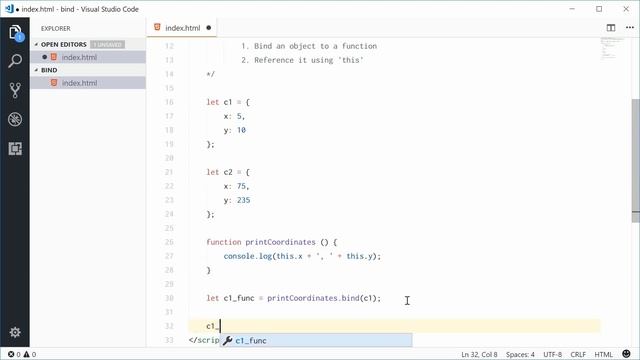Click the unsaved dot on index.html tab
Screen dimensions: 640x360
(x=209, y=28)
